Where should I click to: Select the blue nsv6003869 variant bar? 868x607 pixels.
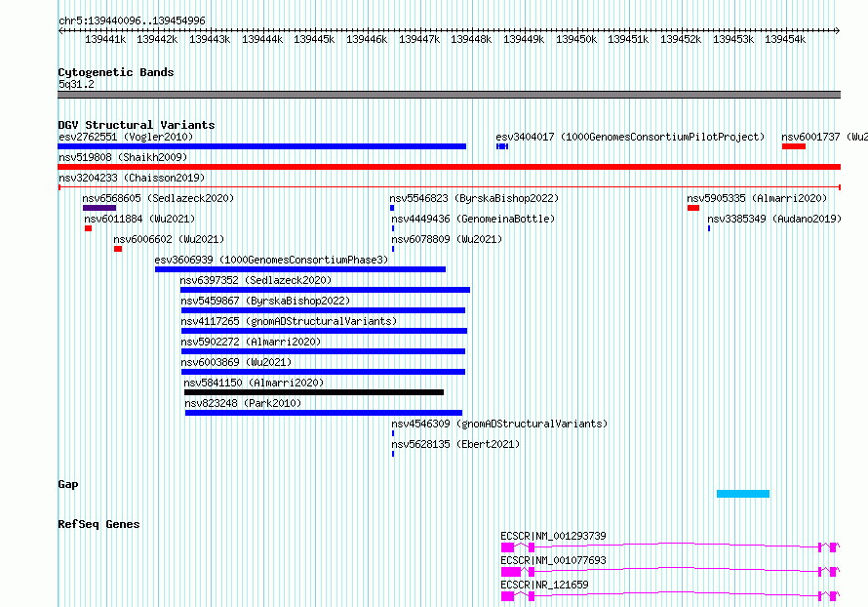click(x=323, y=372)
